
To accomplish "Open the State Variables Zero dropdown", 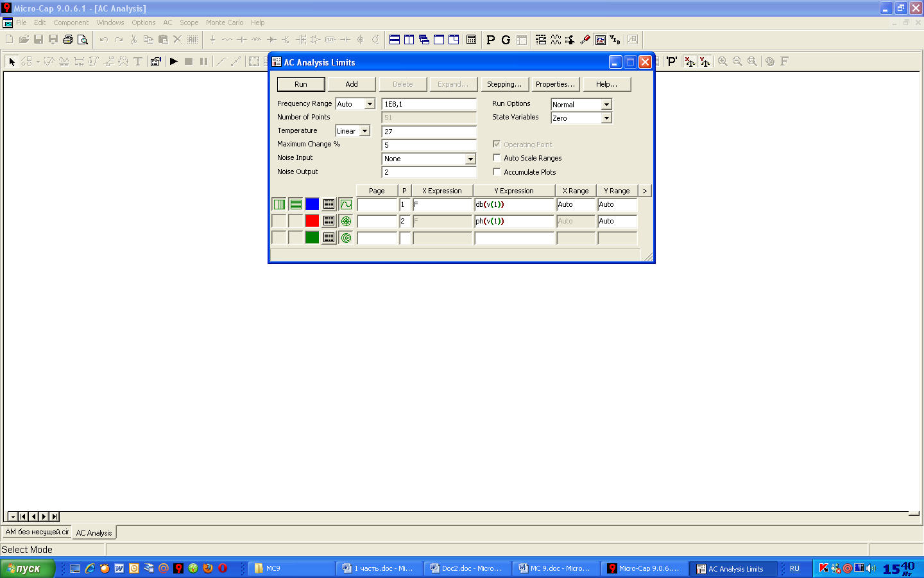I will (606, 118).
